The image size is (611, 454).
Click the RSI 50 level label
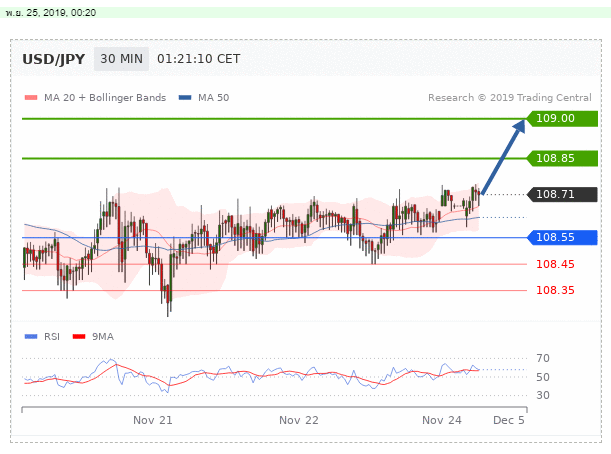click(543, 377)
